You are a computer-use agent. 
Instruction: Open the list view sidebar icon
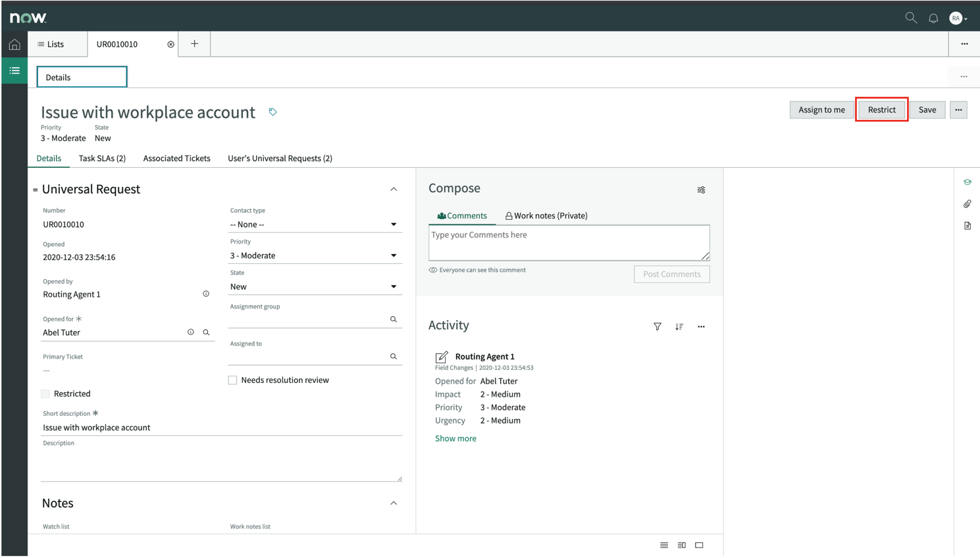coord(14,70)
